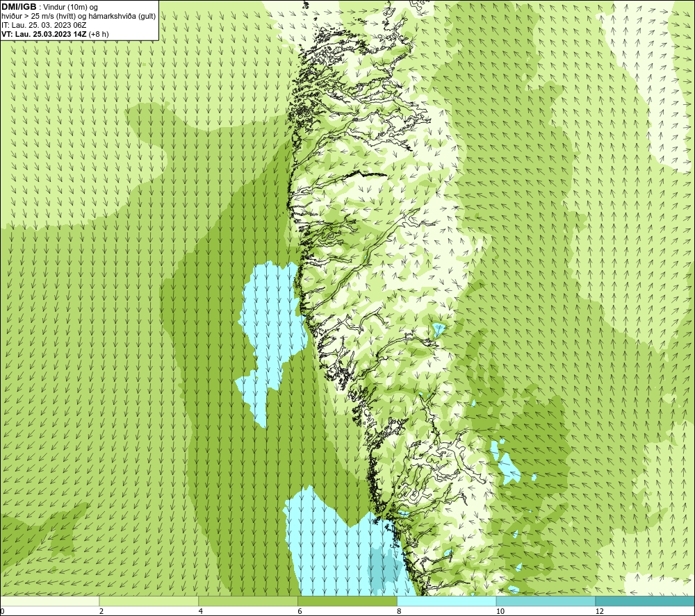This screenshot has width=695, height=616.
Task: Click the legend value '12'
Action: pyautogui.click(x=600, y=612)
